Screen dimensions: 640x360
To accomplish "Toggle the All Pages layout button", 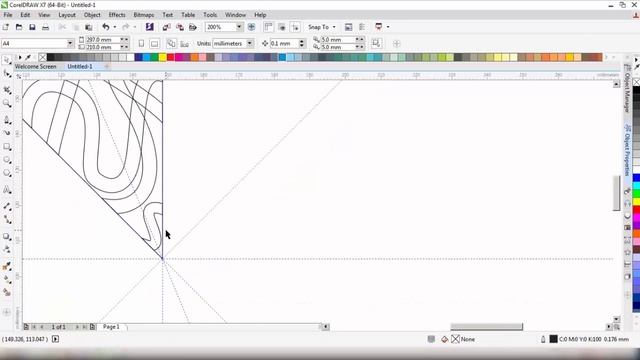I will click(x=171, y=43).
